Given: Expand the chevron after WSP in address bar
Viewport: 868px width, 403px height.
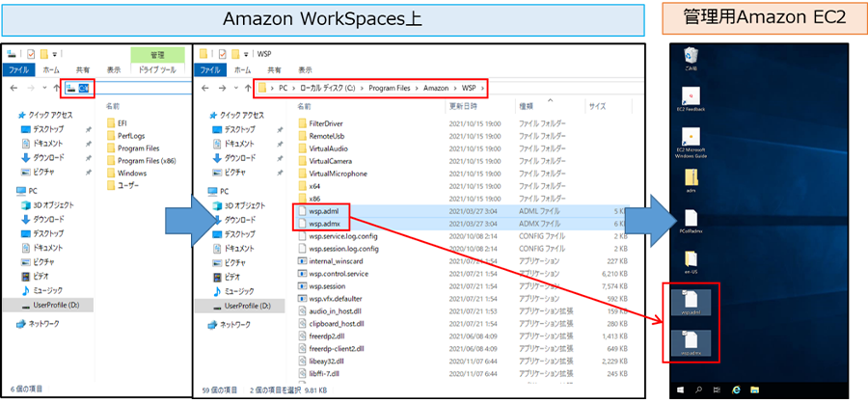Looking at the screenshot, I should tap(483, 88).
